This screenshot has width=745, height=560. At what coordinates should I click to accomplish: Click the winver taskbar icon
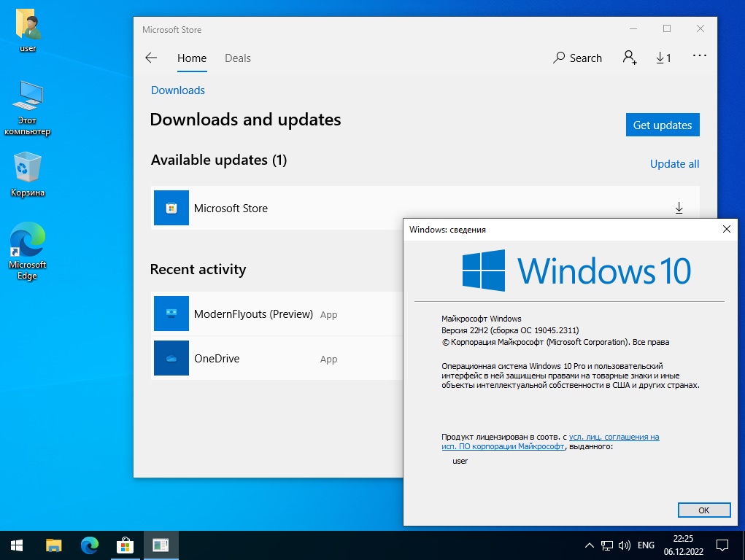tap(161, 545)
